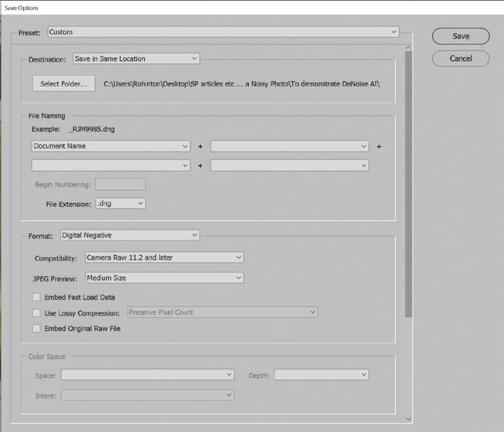This screenshot has width=504, height=432.
Task: Open the Intent dropdown
Action: tap(148, 395)
